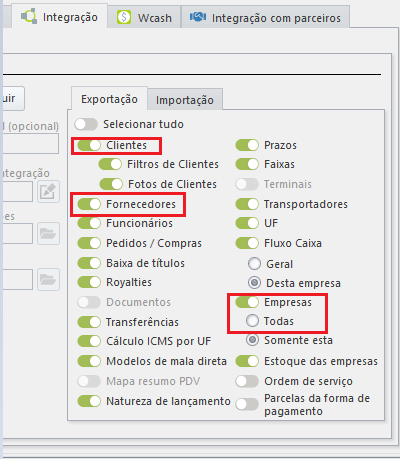Turn off the Fornecedores toggle
Viewport: 400px width, 459px height.
point(89,204)
